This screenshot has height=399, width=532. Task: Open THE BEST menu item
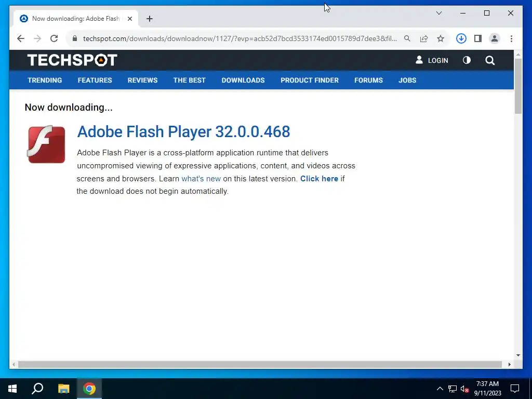(189, 81)
